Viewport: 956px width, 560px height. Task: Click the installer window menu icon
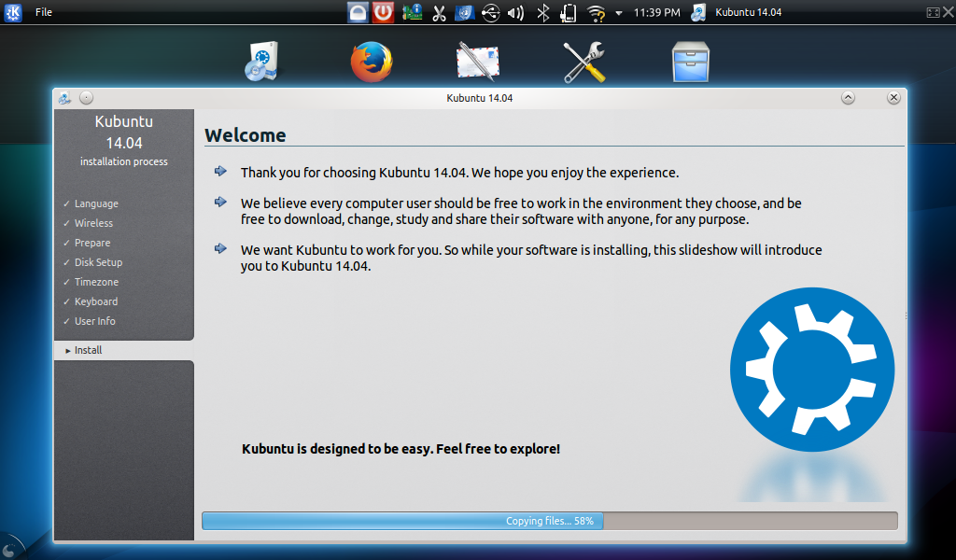(x=64, y=97)
